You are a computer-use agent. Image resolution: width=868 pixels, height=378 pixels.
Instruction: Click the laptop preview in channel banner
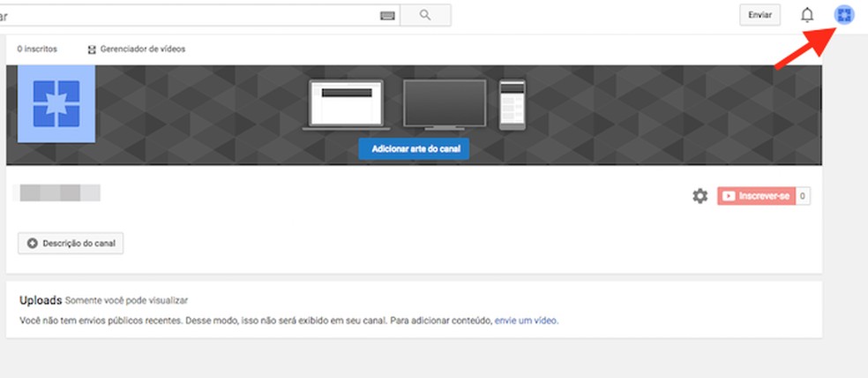tap(347, 105)
